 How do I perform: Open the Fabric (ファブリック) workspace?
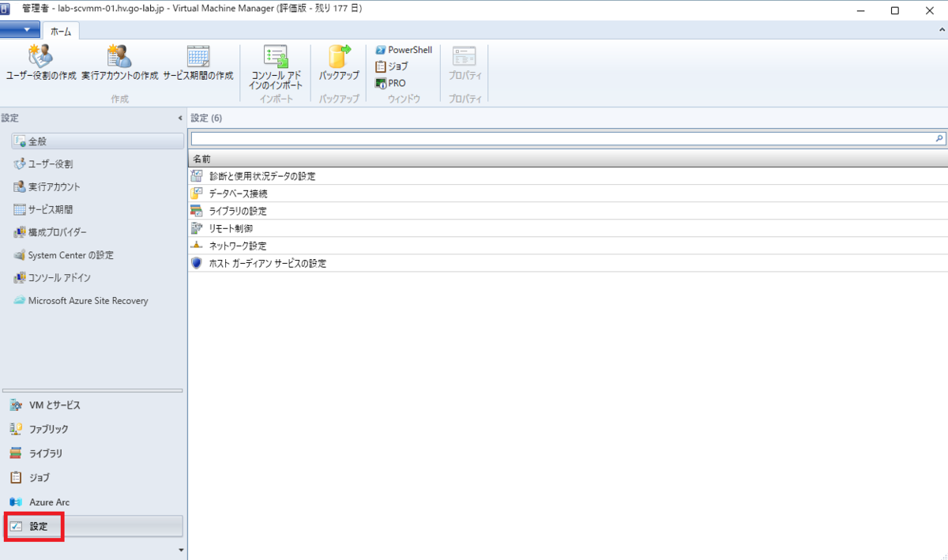(93, 429)
